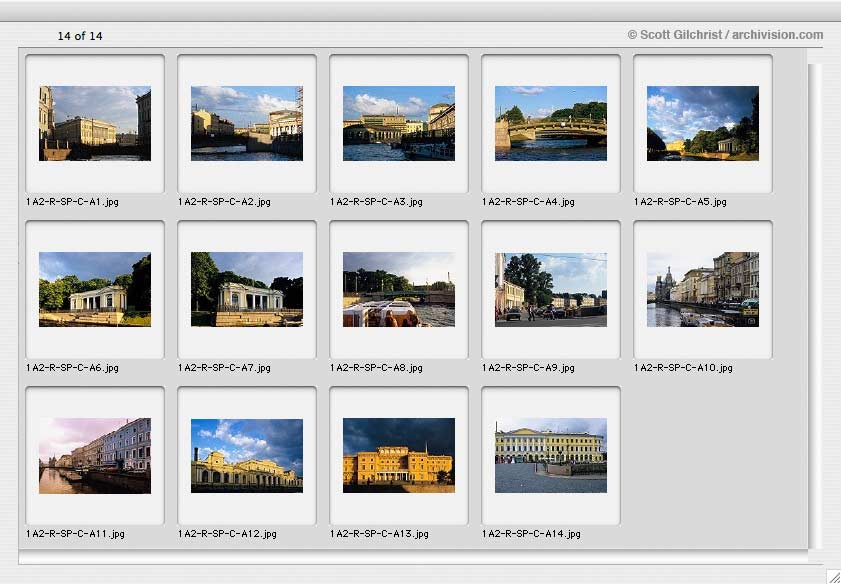The image size is (841, 584).
Task: Select thumbnail 1A2-R-SP-C-A1.jpg
Action: tap(95, 123)
